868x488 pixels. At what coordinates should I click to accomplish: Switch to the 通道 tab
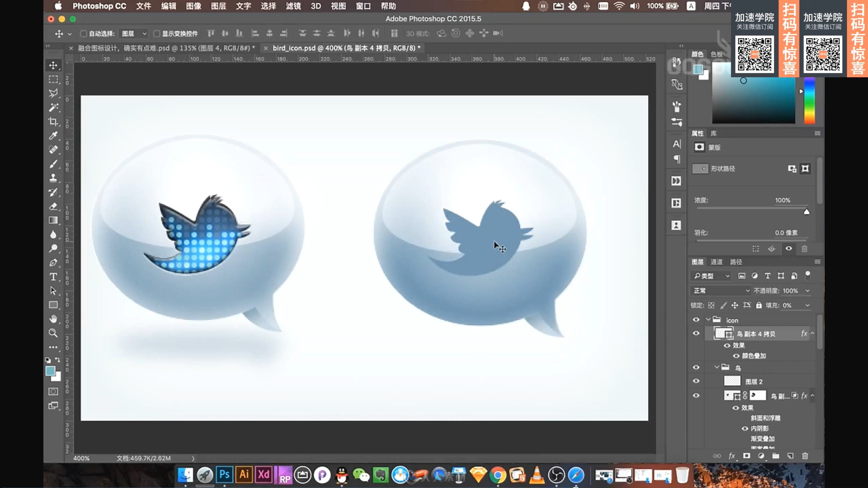pyautogui.click(x=716, y=262)
